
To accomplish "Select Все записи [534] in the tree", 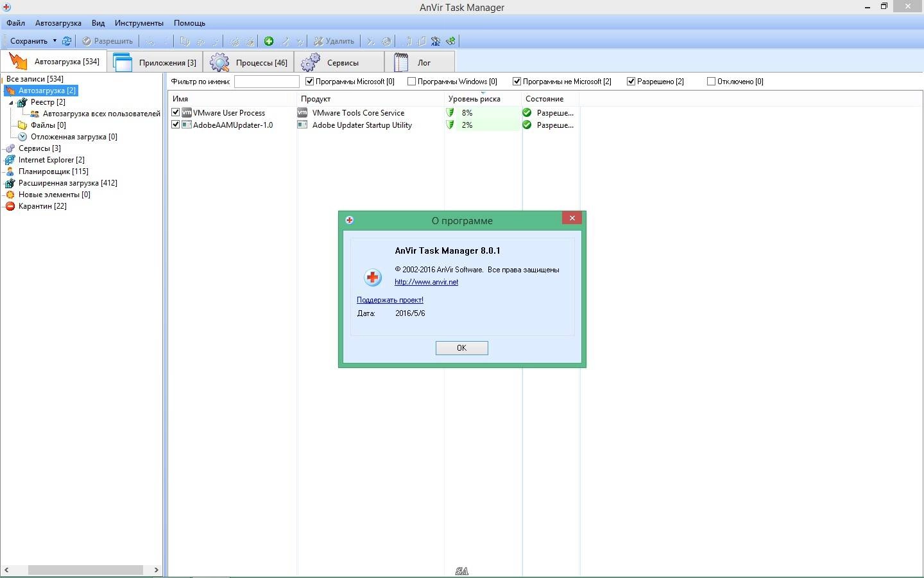I will [35, 79].
